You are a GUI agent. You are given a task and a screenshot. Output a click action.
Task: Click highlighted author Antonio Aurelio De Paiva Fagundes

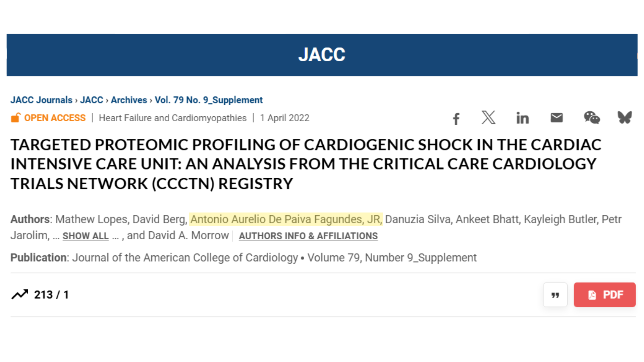(x=286, y=219)
